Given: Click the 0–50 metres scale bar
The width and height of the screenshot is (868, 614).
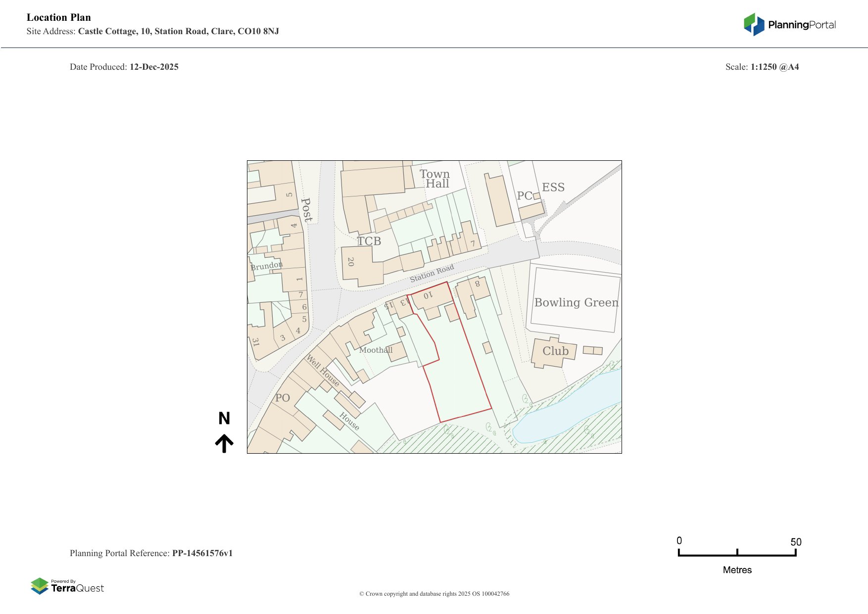Looking at the screenshot, I should [x=737, y=554].
